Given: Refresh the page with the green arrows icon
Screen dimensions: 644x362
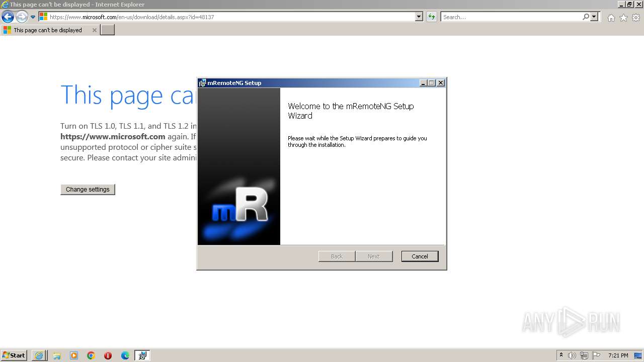Looking at the screenshot, I should tap(431, 17).
